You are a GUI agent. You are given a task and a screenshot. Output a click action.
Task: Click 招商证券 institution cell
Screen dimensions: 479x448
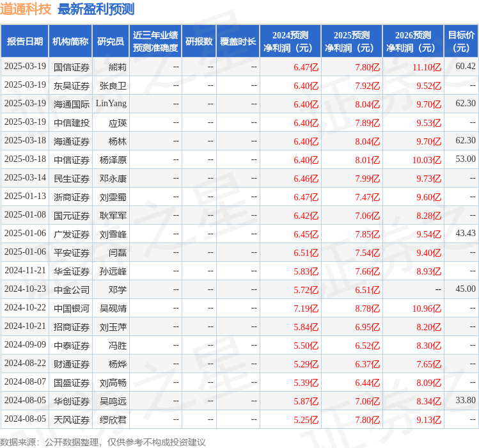72,327
